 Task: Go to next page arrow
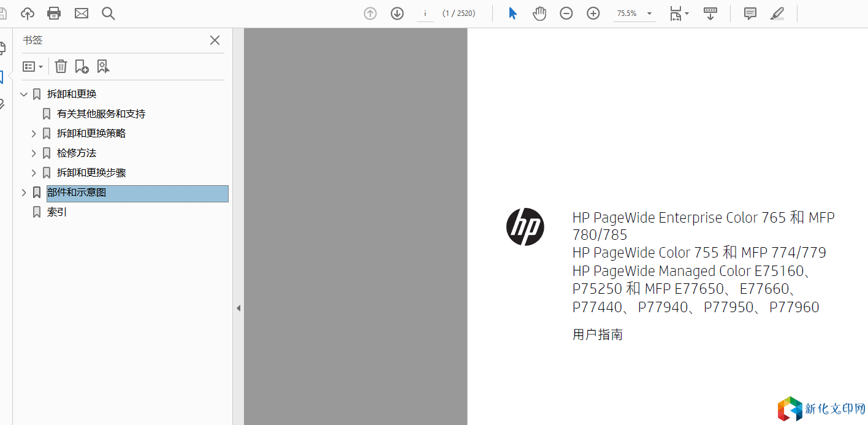pos(397,13)
